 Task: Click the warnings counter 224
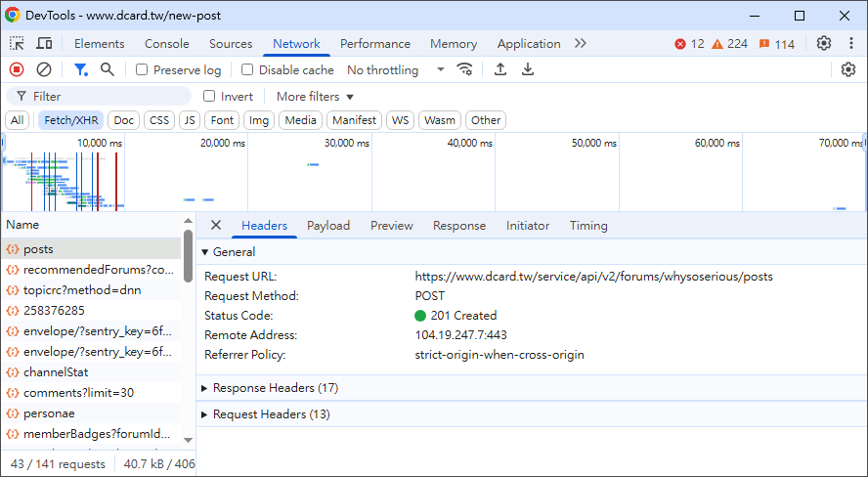729,44
